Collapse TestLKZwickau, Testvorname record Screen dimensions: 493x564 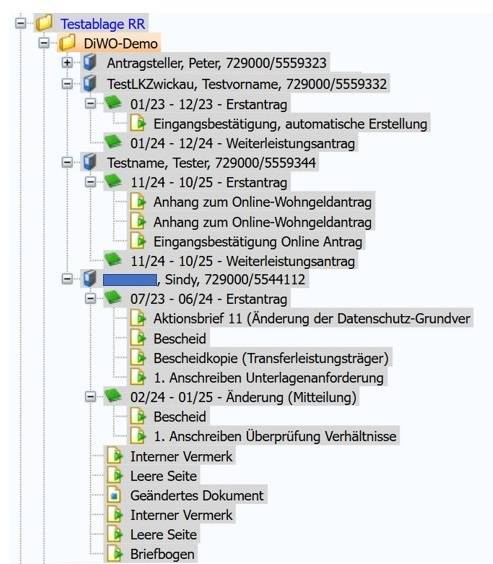[x=67, y=84]
